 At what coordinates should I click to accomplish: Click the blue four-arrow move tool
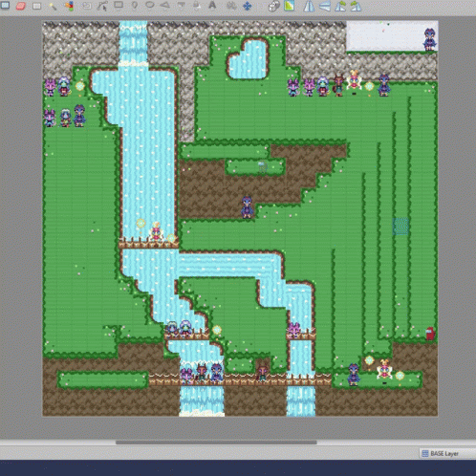click(x=248, y=6)
